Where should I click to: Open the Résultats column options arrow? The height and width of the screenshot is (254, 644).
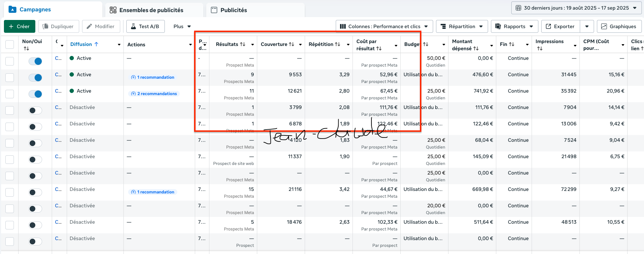pyautogui.click(x=253, y=45)
